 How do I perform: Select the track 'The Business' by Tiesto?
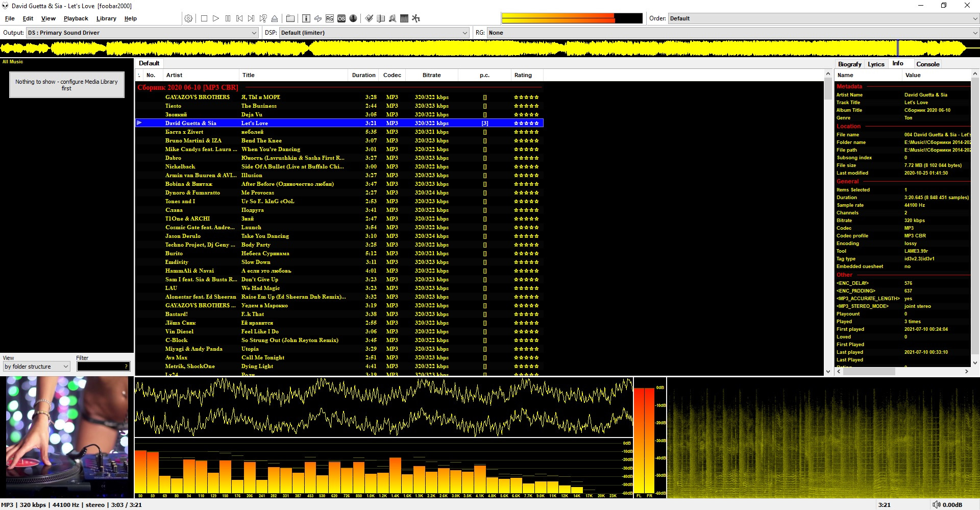coord(339,106)
